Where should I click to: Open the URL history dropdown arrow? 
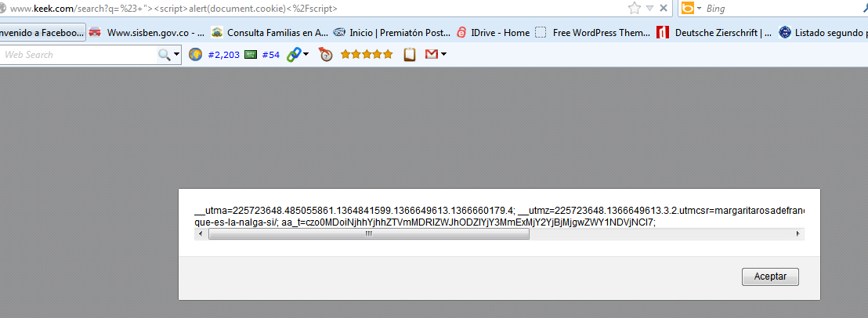(x=650, y=9)
